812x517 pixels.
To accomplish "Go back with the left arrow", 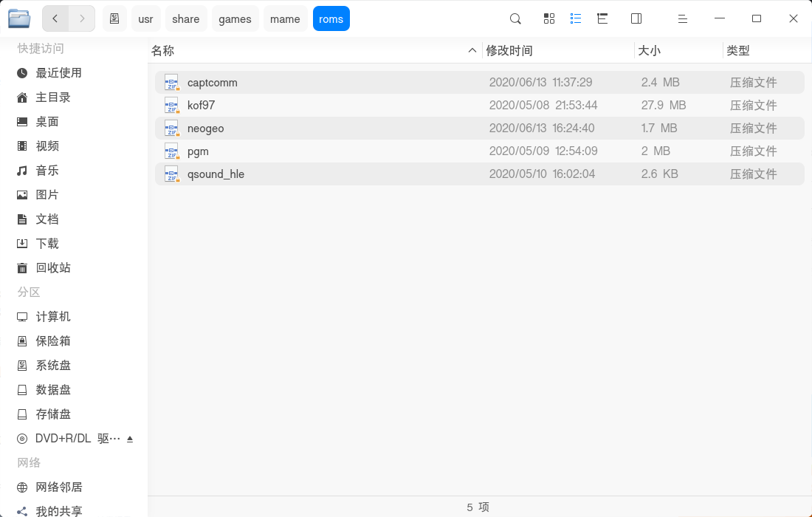I will click(x=55, y=18).
